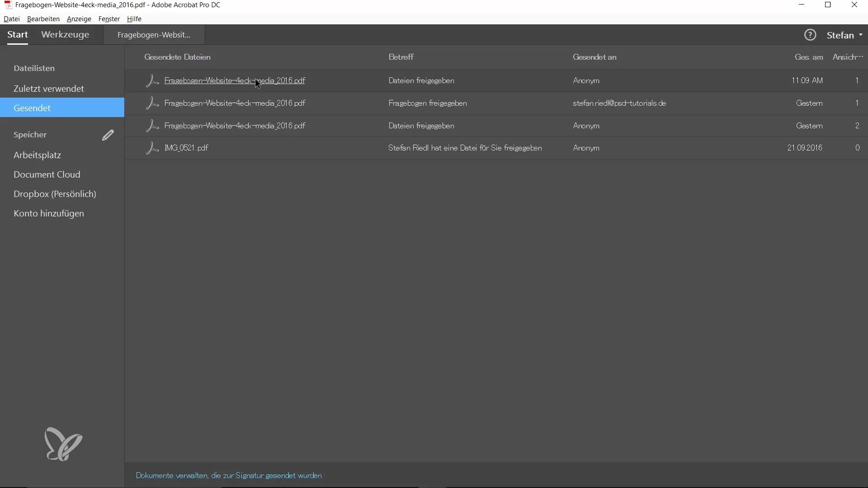Click the Dateilisten heading
The width and height of the screenshot is (868, 488).
tap(34, 68)
